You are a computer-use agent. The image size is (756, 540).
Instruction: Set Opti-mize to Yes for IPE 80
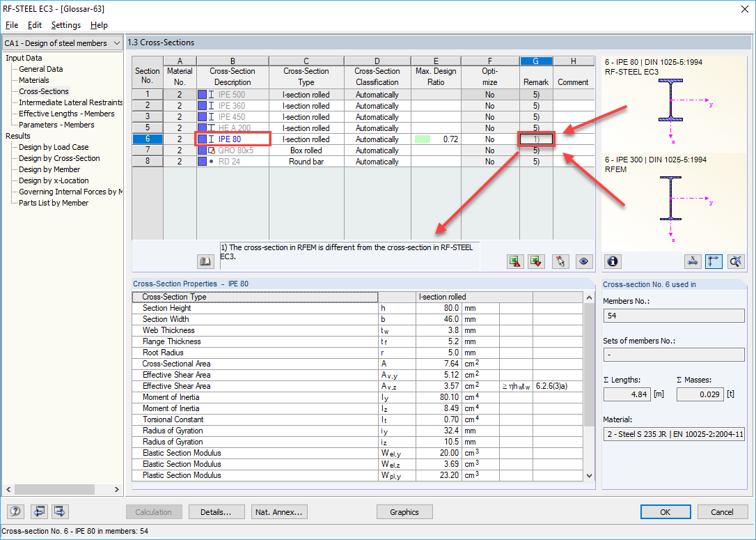490,139
